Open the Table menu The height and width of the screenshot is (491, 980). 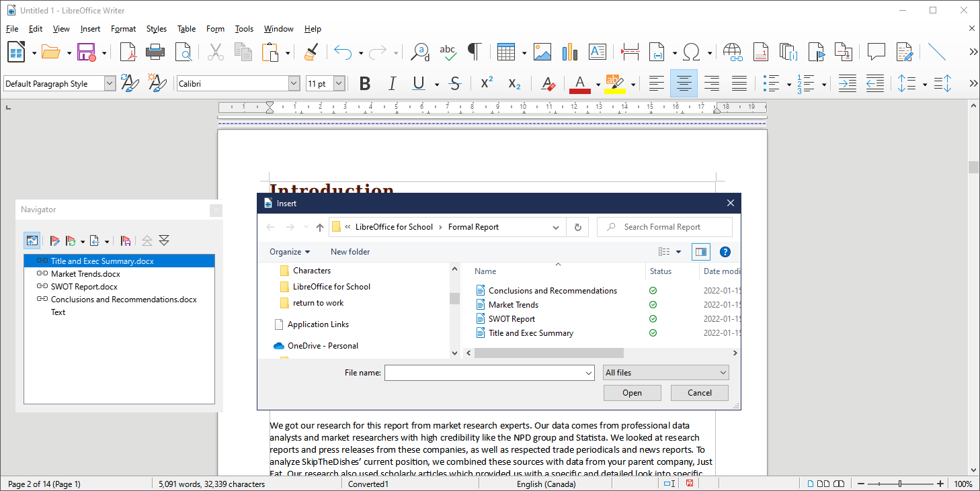[x=186, y=28]
